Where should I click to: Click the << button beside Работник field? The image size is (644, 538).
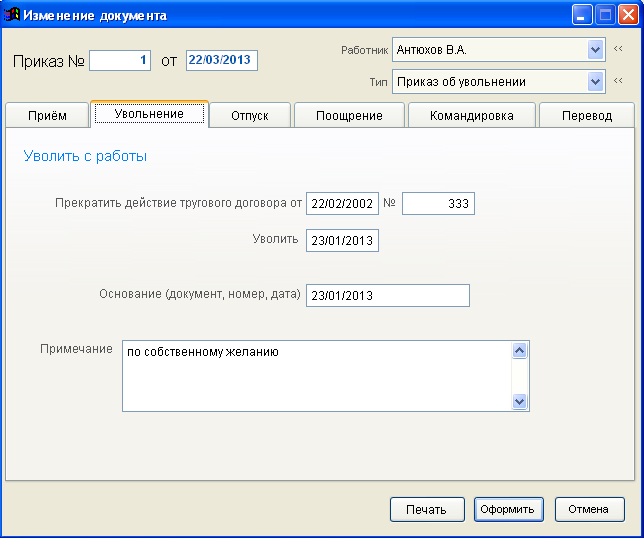tap(618, 49)
